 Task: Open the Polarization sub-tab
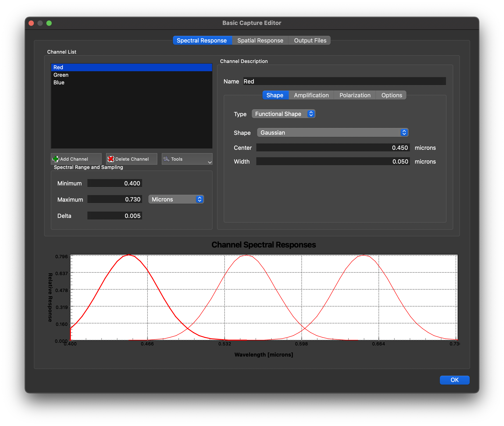tap(355, 95)
